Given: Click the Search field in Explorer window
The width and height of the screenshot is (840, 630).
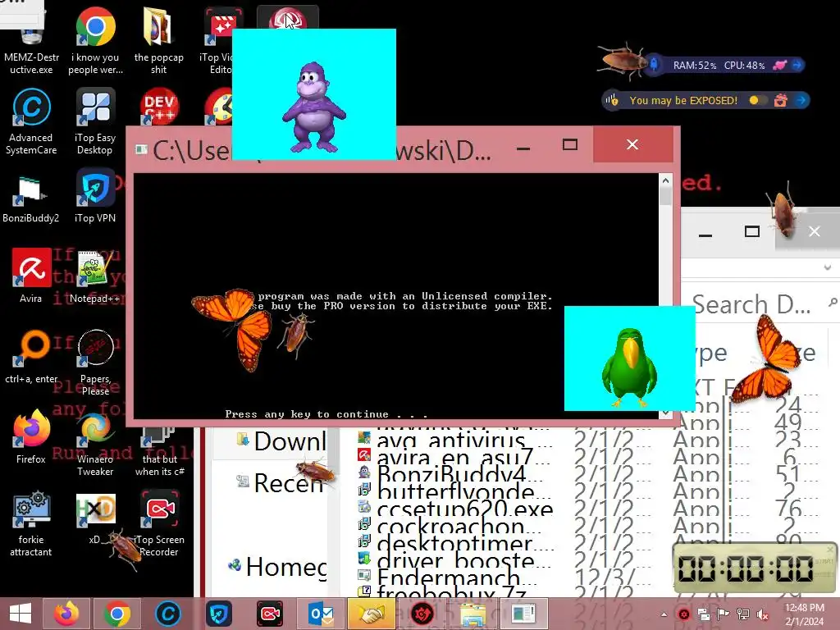Looking at the screenshot, I should point(760,304).
